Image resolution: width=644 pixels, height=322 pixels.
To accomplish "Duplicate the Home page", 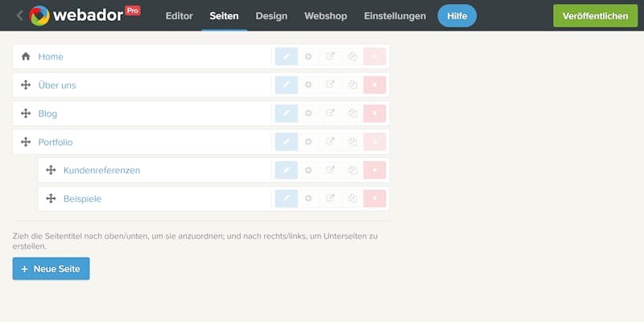I will click(x=353, y=56).
